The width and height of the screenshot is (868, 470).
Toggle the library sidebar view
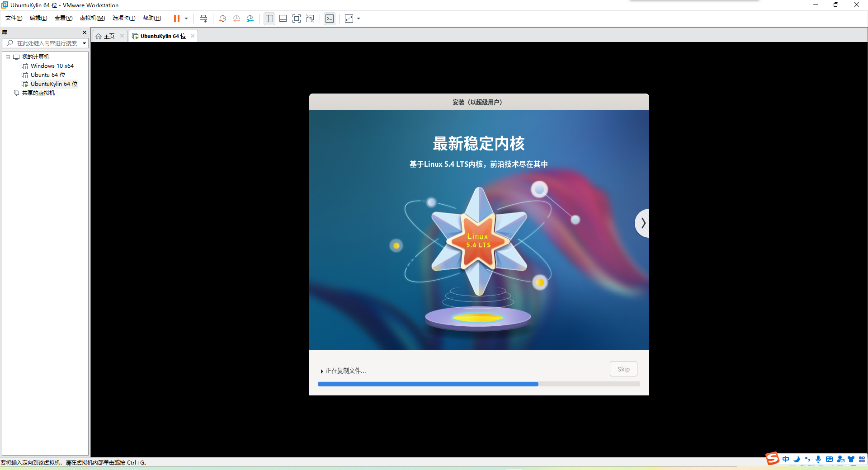pos(269,19)
